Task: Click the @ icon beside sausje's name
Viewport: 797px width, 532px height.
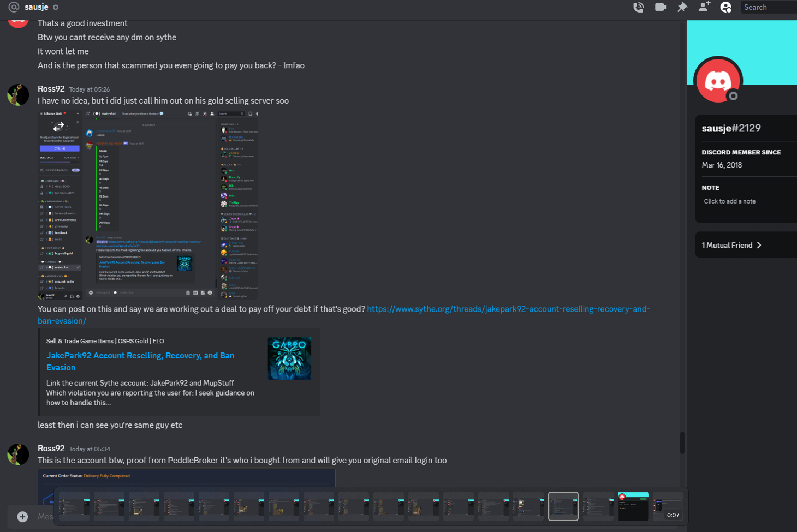Action: pos(14,7)
